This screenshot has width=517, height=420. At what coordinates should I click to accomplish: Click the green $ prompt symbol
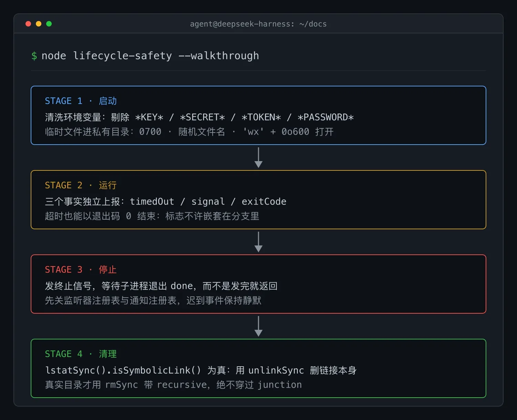pos(34,56)
